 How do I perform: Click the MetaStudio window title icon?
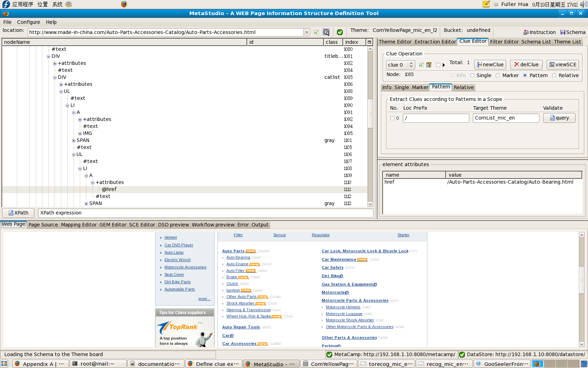click(x=6, y=13)
